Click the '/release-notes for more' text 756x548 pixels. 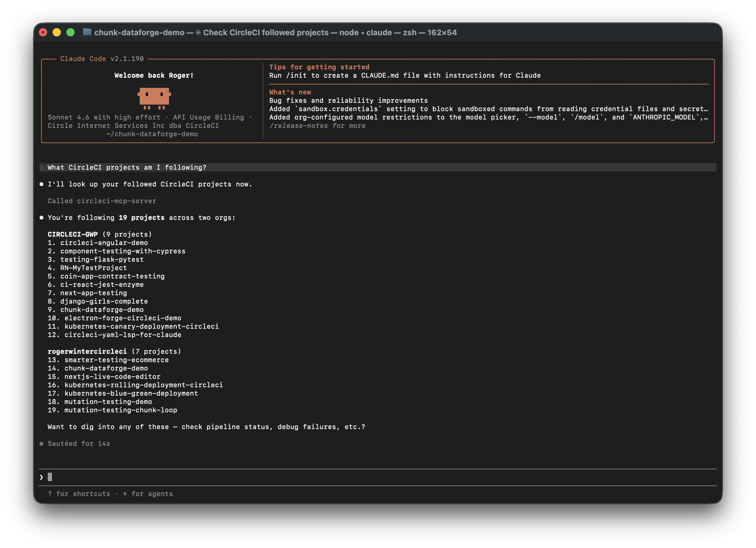(317, 126)
